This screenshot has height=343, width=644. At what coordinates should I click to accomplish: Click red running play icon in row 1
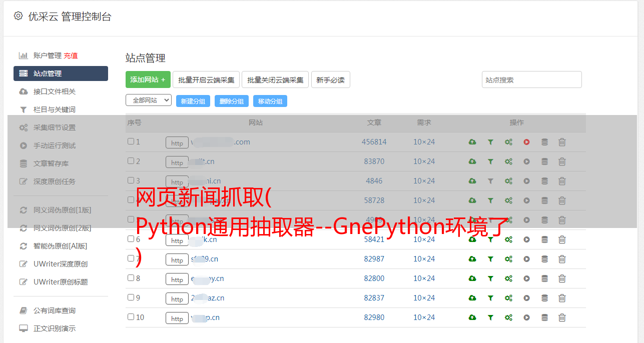point(526,142)
